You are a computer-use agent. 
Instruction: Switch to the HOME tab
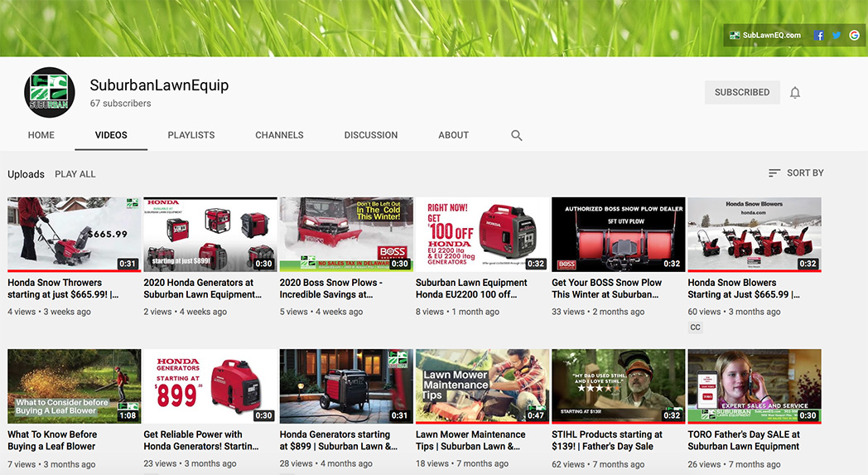pos(41,135)
